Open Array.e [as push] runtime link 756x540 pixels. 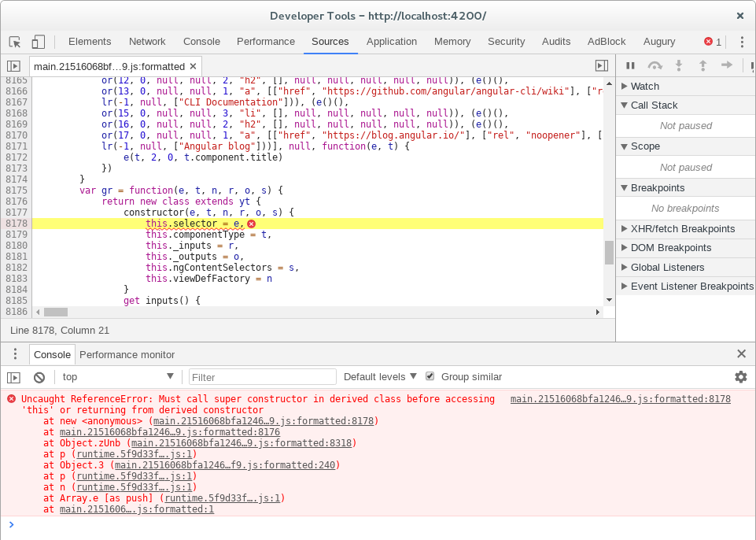click(x=223, y=498)
